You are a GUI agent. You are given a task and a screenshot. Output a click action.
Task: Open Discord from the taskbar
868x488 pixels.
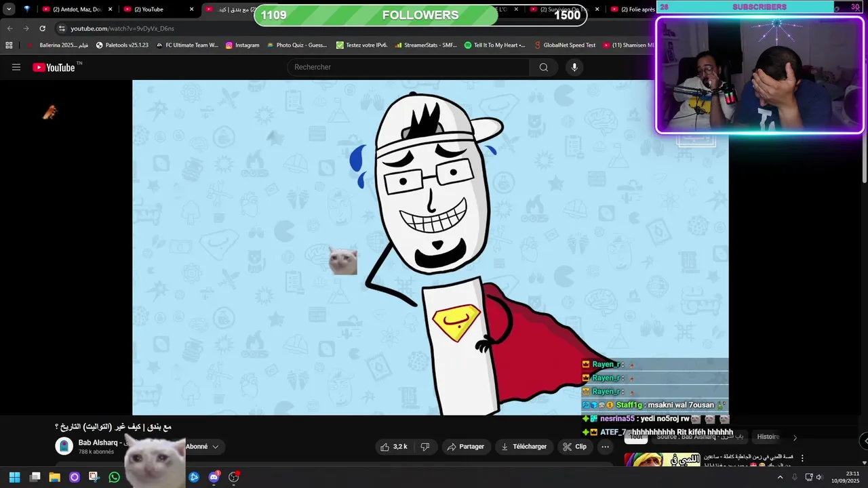coord(214,477)
